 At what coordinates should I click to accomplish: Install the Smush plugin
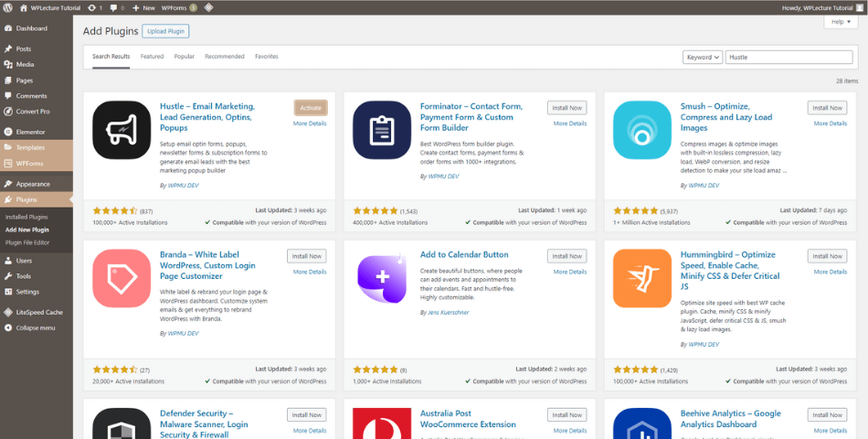pos(828,108)
